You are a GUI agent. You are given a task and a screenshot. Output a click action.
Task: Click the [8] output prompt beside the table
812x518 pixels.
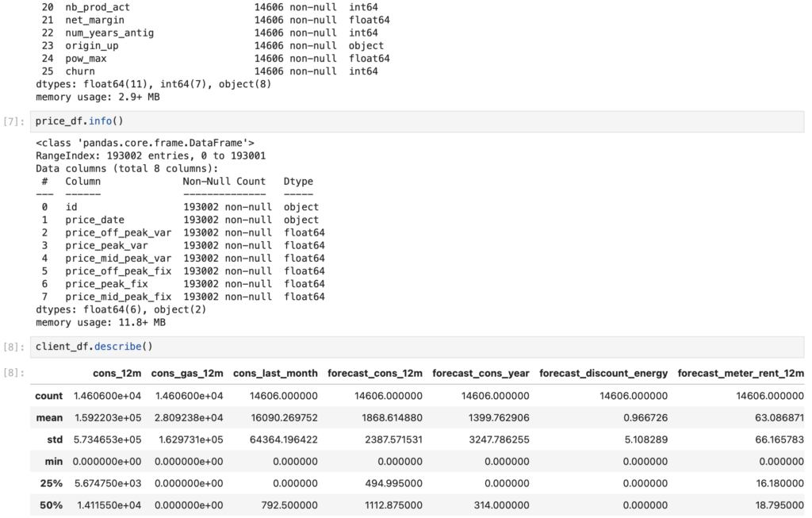pos(15,373)
